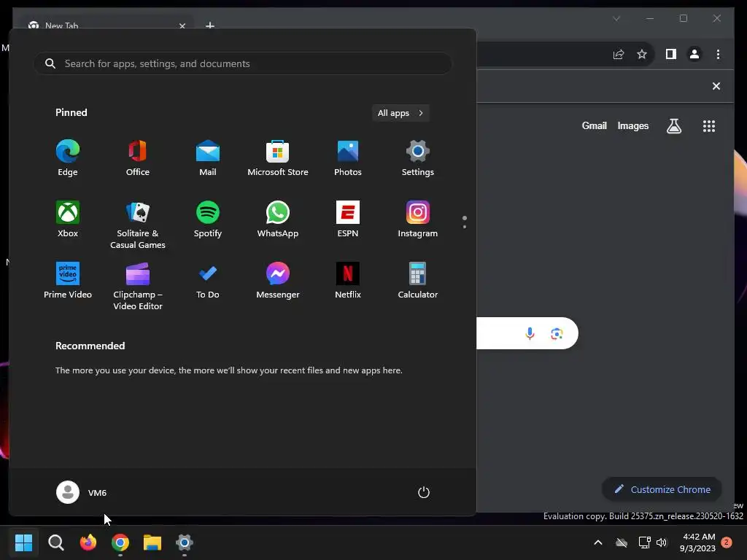
Task: Dismiss the Chrome infobar with X
Action: click(x=716, y=86)
